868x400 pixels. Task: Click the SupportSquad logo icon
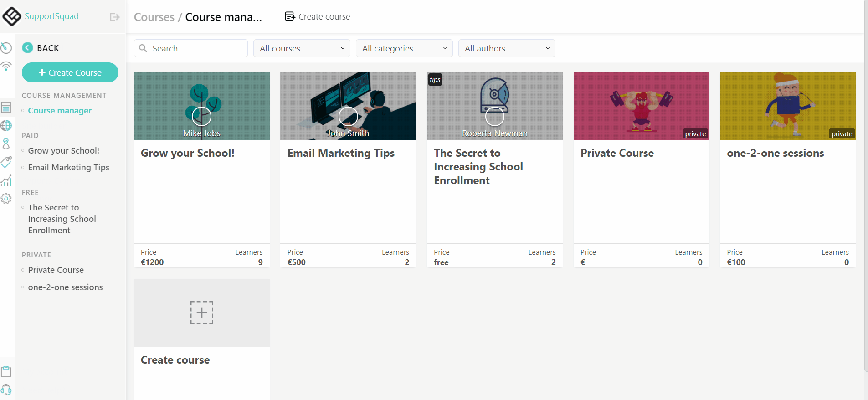point(11,16)
